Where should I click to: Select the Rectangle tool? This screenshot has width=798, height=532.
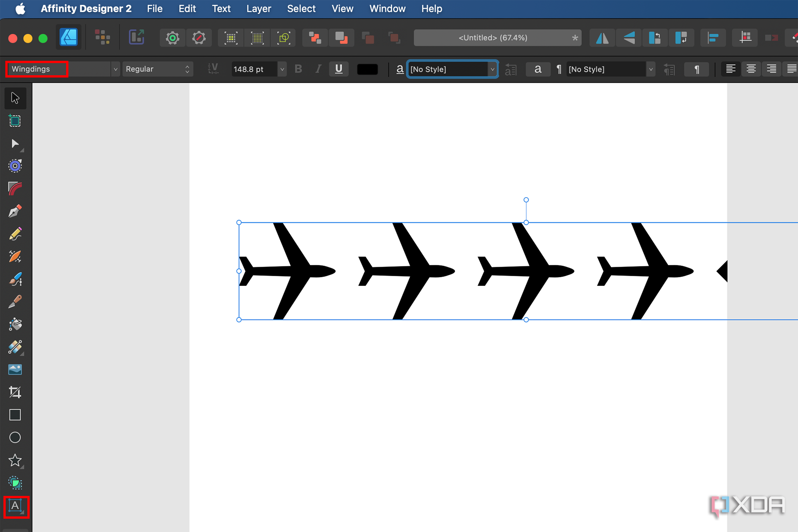tap(15, 415)
